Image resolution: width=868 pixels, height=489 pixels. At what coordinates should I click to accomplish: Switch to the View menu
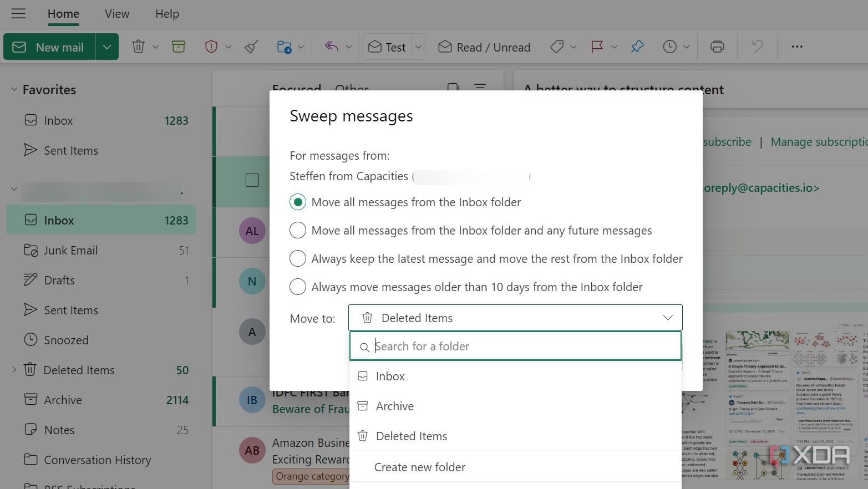(116, 13)
